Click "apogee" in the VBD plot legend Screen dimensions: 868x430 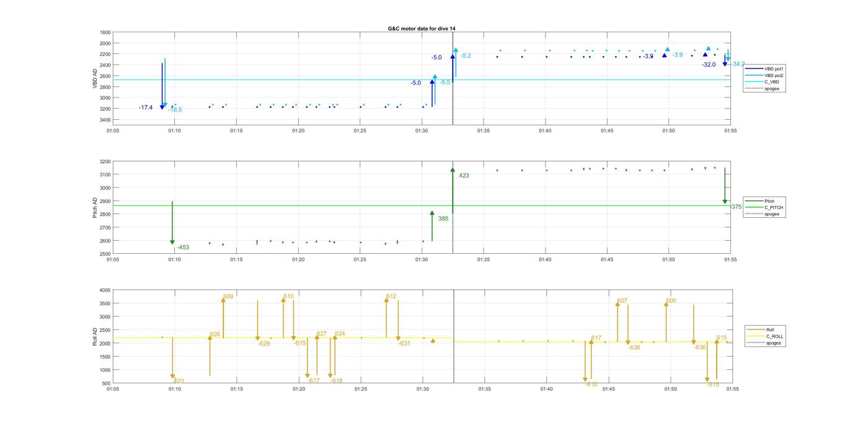[772, 89]
